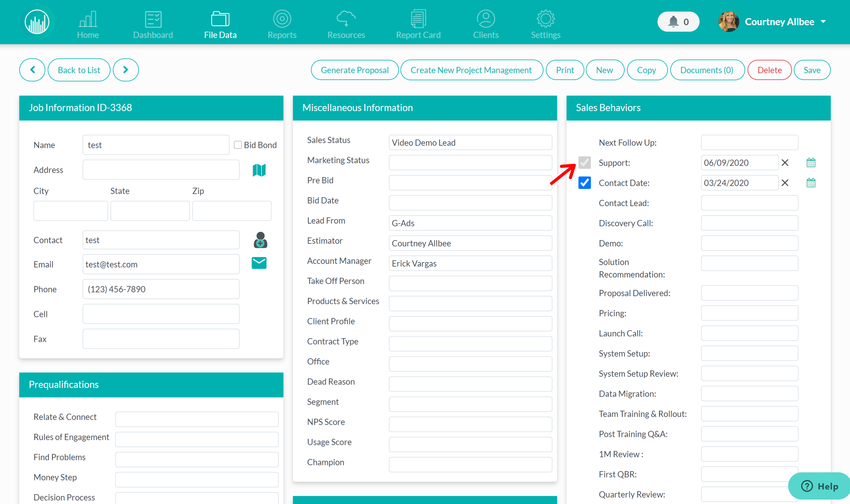Open the Resources cloud icon
This screenshot has width=850, height=504.
pyautogui.click(x=346, y=19)
